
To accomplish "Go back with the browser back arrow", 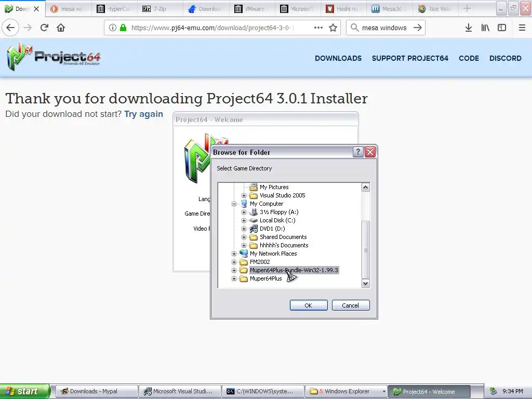I will pos(10,28).
